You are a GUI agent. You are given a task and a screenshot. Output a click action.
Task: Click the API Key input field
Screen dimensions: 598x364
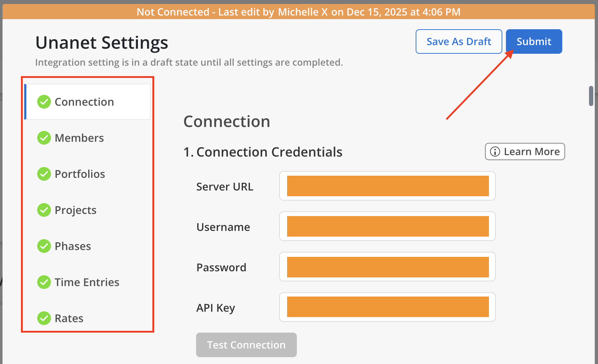[x=387, y=307]
